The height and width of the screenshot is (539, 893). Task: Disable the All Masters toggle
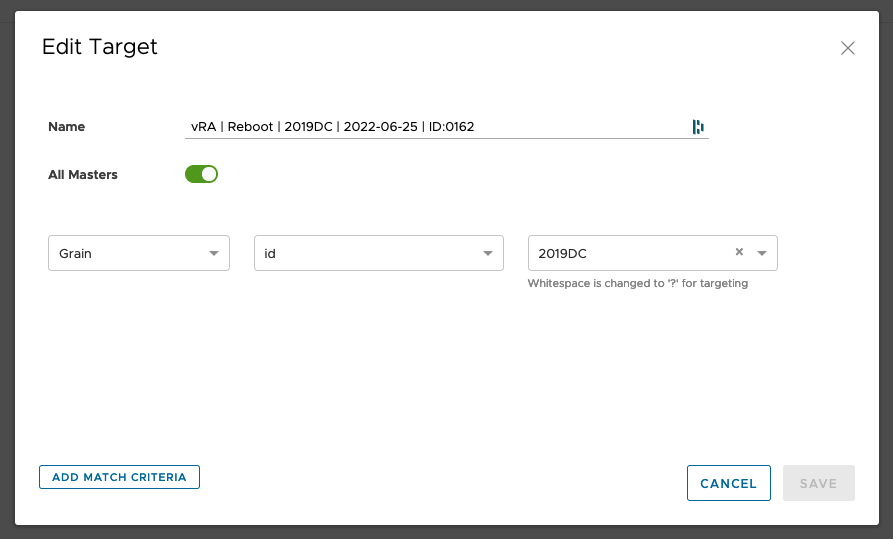(201, 174)
